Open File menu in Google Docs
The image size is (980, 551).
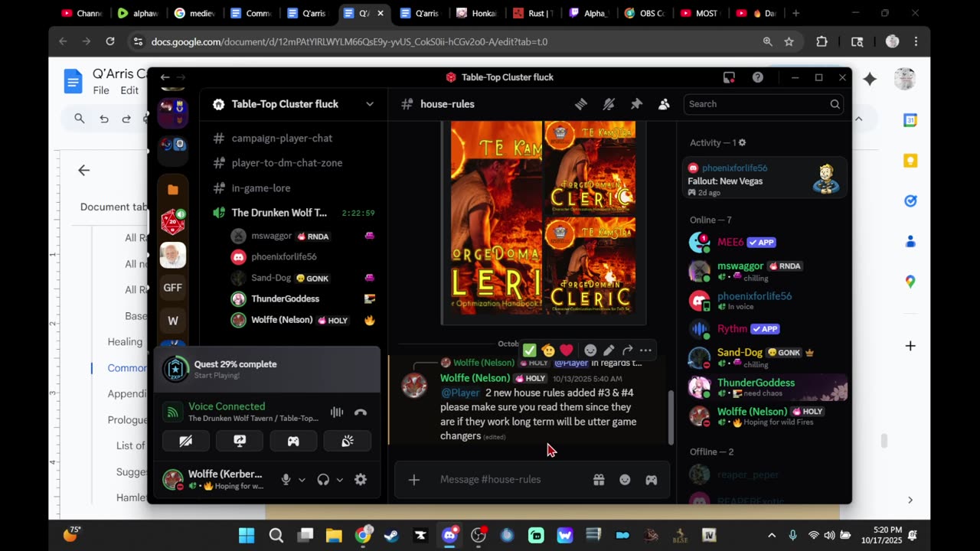coord(101,90)
